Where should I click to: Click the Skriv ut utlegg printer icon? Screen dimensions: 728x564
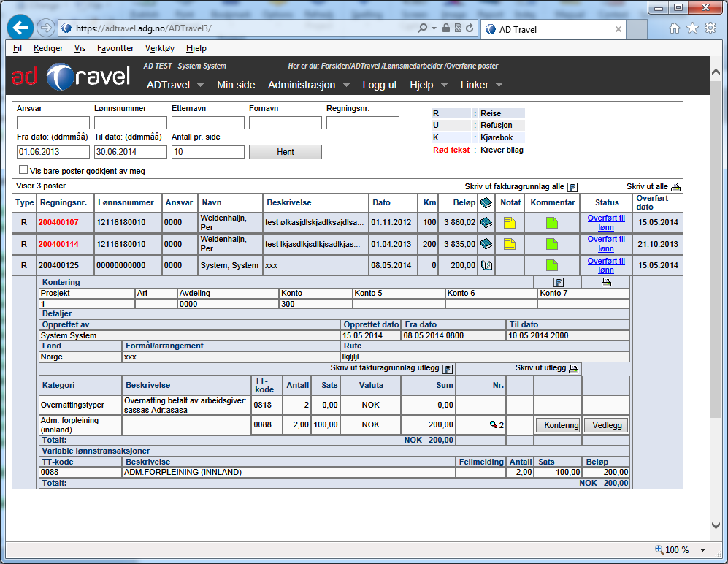click(x=573, y=368)
